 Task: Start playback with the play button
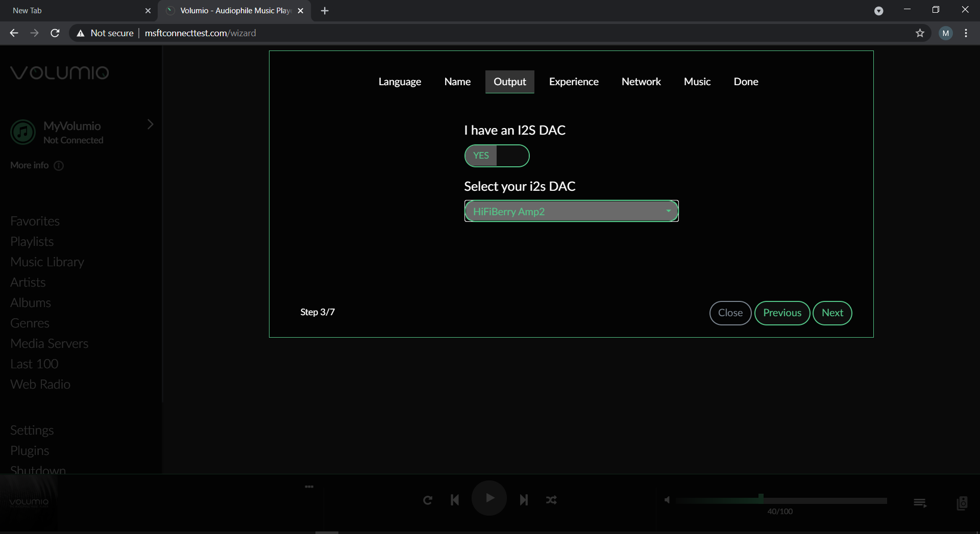coord(489,498)
